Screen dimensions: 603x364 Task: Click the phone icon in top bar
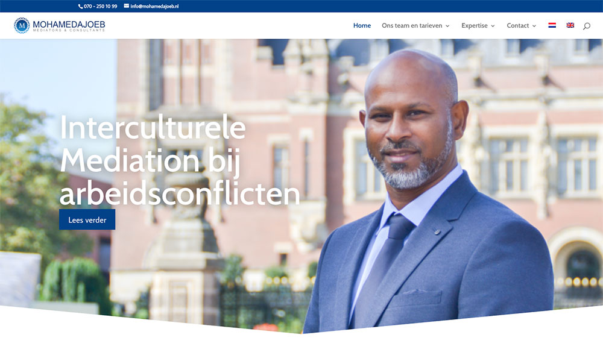[80, 6]
